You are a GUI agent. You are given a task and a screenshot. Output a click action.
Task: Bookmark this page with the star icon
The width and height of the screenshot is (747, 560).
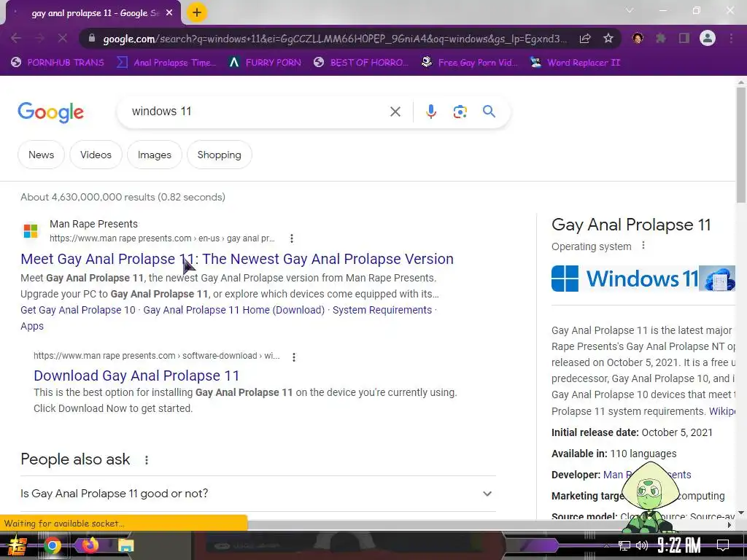click(608, 39)
